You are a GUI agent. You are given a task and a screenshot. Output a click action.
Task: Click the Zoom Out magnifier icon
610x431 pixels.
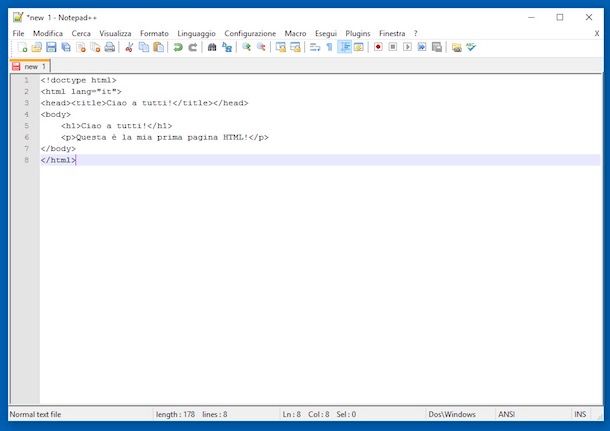[261, 47]
